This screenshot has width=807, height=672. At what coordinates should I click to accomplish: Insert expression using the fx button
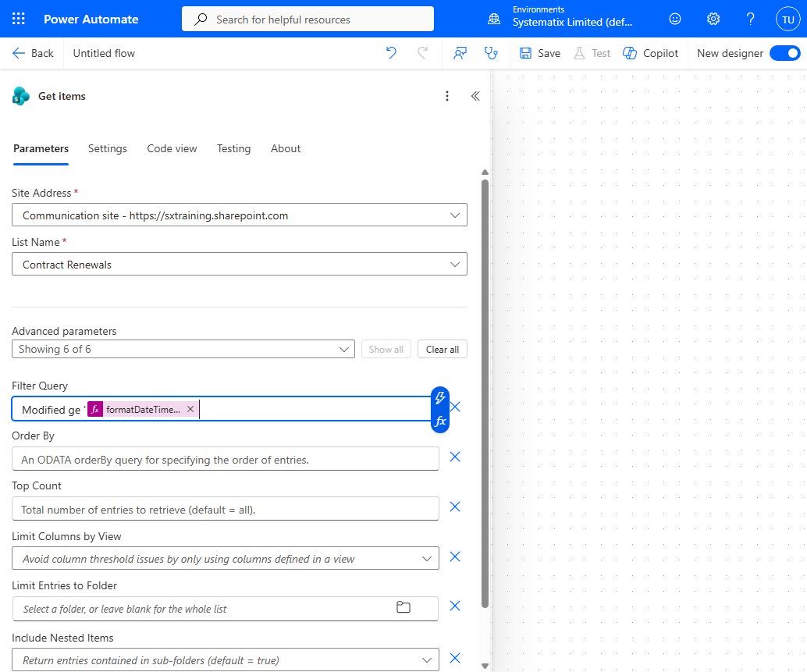tap(440, 421)
